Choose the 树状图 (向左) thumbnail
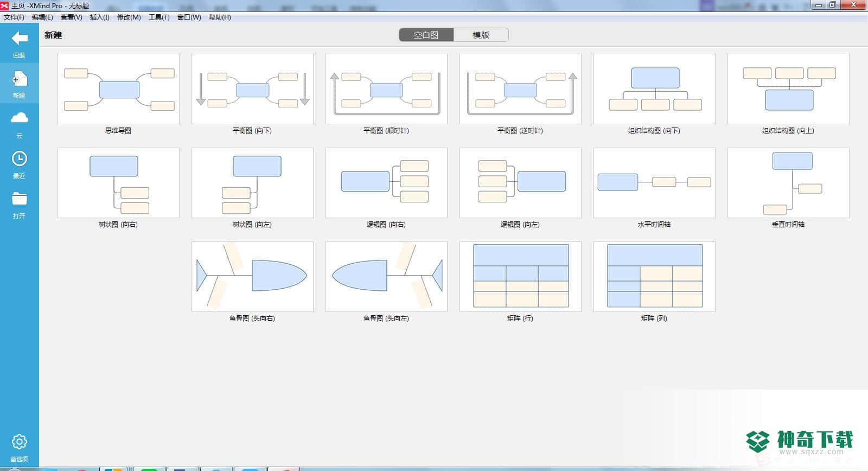The width and height of the screenshot is (868, 471). [x=252, y=183]
